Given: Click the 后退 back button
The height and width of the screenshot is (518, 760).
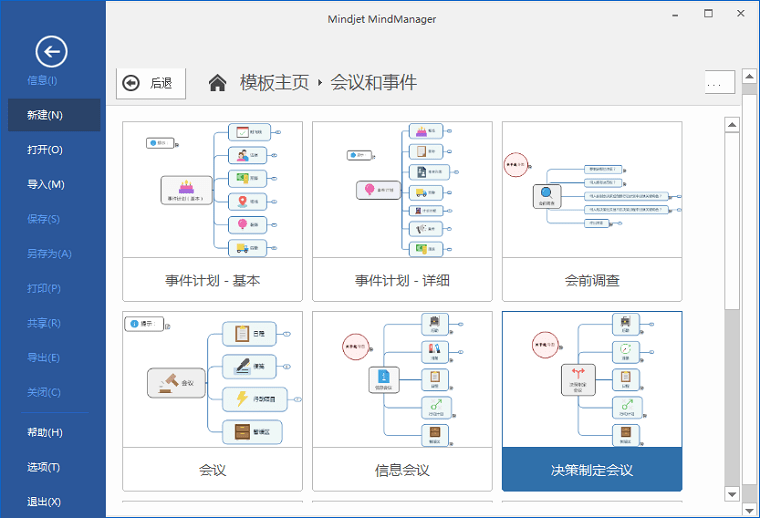Looking at the screenshot, I should tap(151, 83).
